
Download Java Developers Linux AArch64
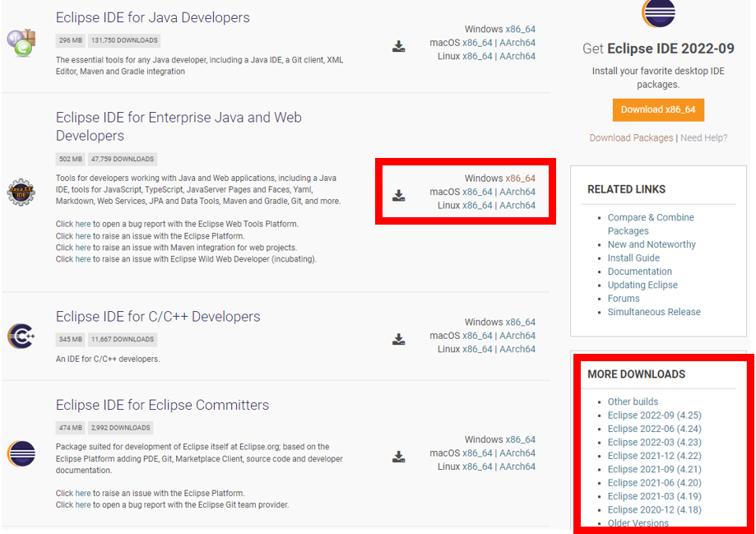(x=517, y=57)
